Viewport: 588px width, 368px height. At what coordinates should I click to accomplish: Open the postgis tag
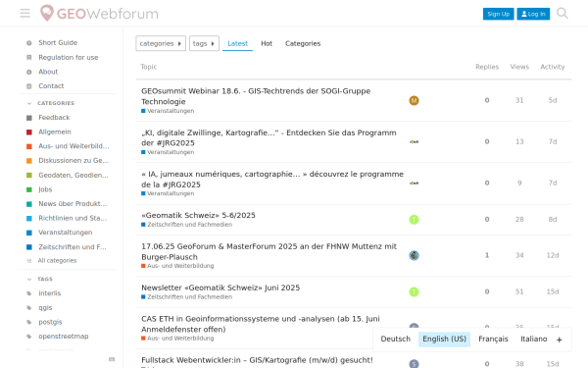click(x=50, y=322)
